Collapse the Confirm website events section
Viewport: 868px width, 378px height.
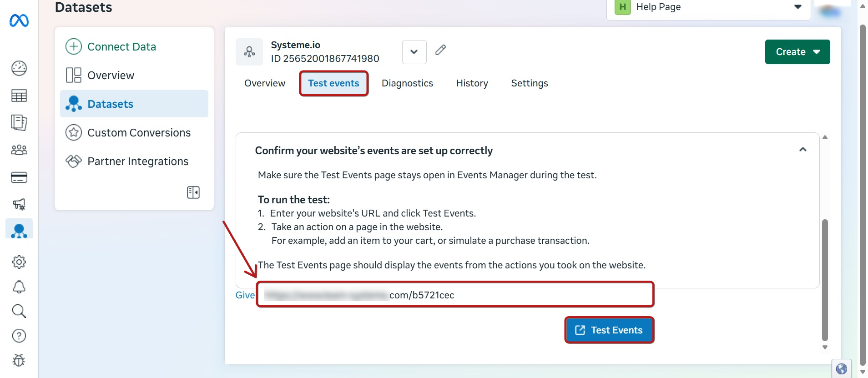803,150
